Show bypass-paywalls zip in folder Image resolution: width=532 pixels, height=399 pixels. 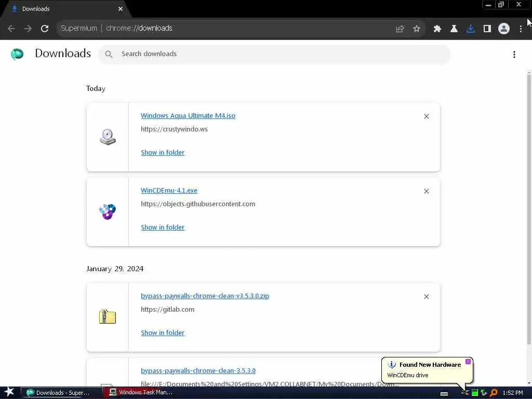[x=163, y=333]
